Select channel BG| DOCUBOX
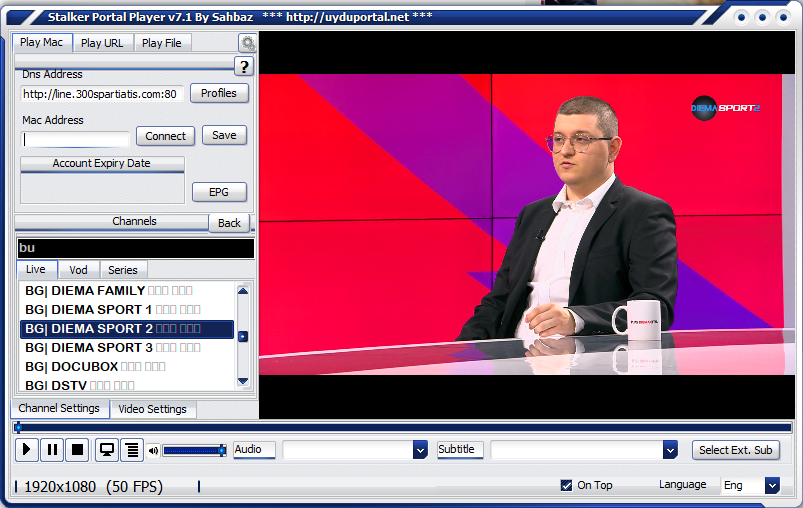803x508 pixels. click(x=126, y=367)
